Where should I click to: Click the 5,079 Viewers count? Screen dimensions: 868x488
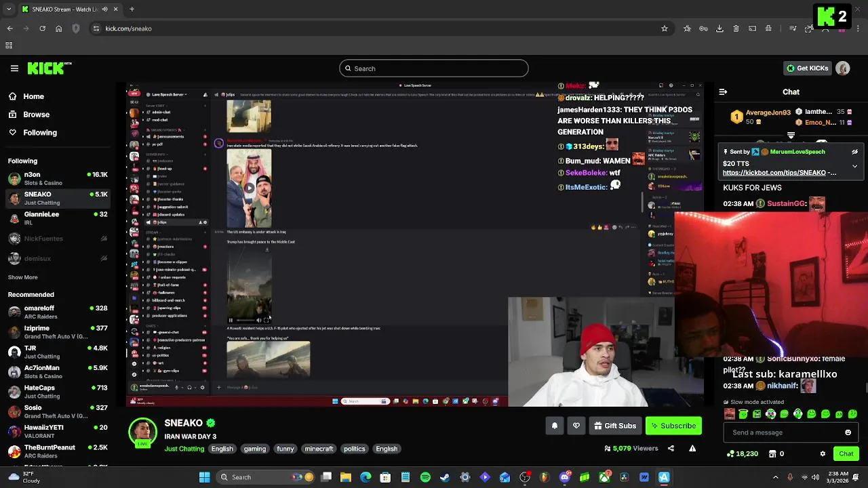coord(631,449)
